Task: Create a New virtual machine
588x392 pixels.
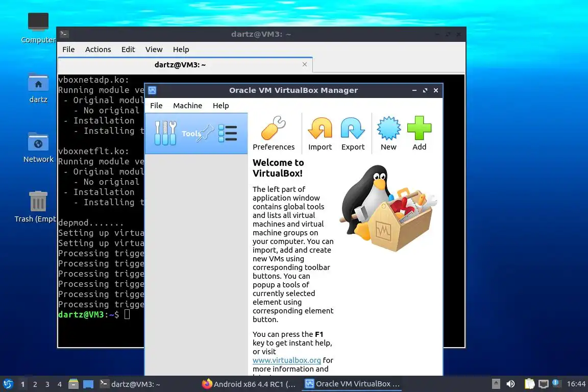Action: pos(388,133)
